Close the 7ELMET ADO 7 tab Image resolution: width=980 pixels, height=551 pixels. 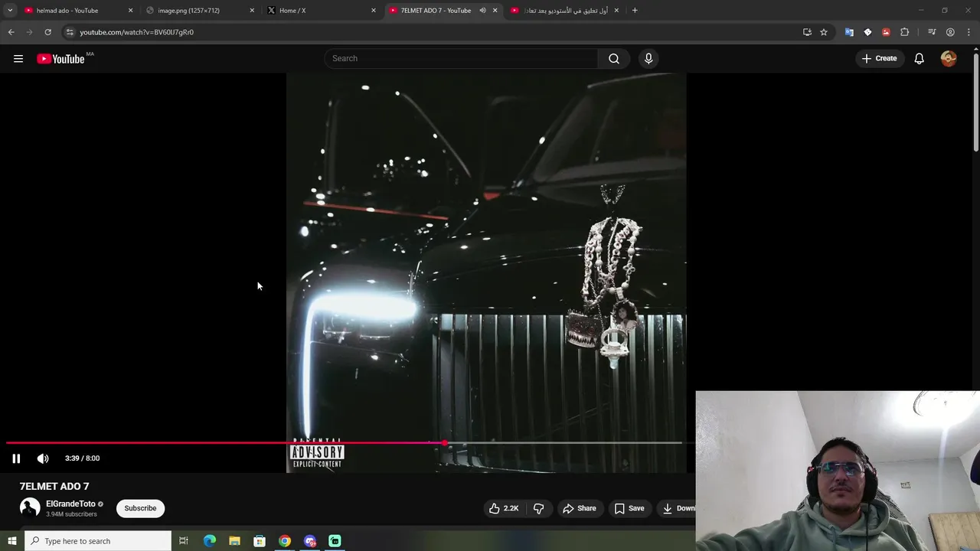coord(495,11)
